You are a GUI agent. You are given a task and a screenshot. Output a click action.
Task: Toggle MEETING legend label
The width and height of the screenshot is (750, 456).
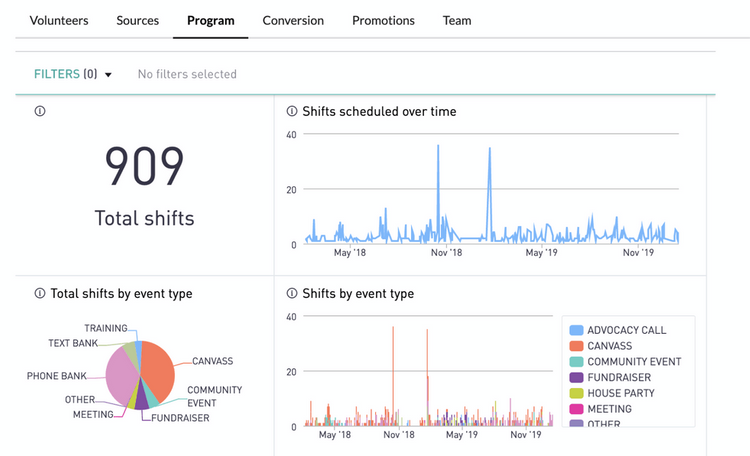pos(609,409)
